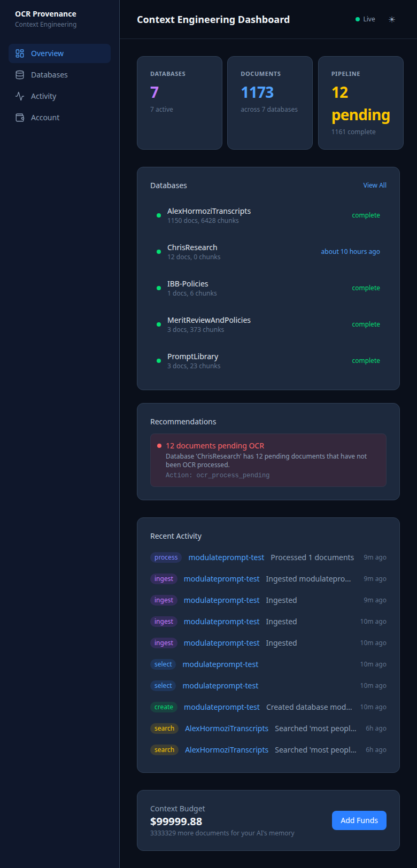
Task: Click the Account wallet icon in sidebar
Action: click(x=19, y=118)
